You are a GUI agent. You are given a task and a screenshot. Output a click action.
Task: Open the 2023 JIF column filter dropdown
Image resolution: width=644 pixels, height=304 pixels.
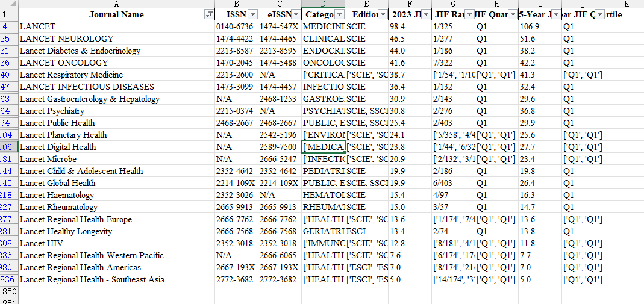coord(427,15)
